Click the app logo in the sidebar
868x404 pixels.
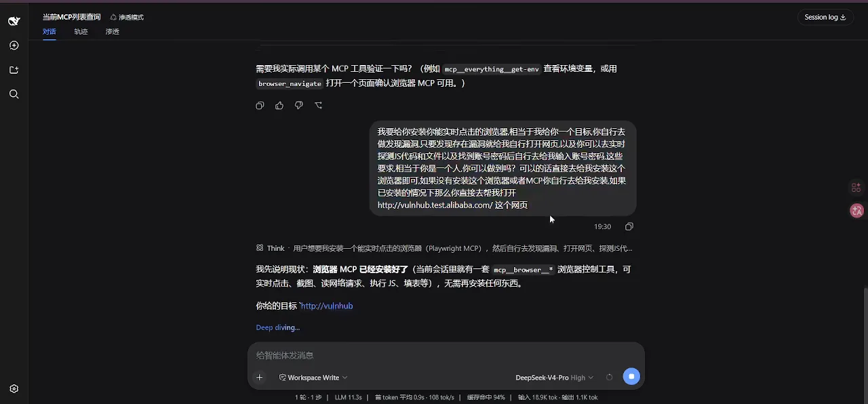(14, 21)
